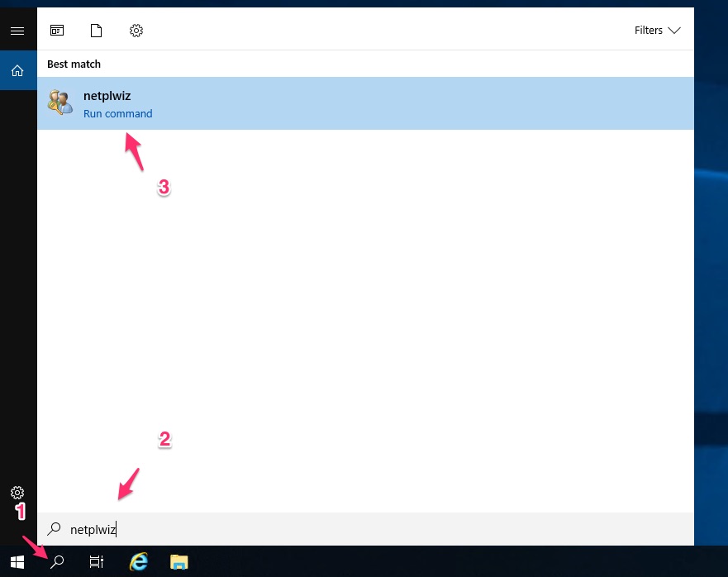
Task: Select the Home icon in the sidebar
Action: pyautogui.click(x=17, y=71)
